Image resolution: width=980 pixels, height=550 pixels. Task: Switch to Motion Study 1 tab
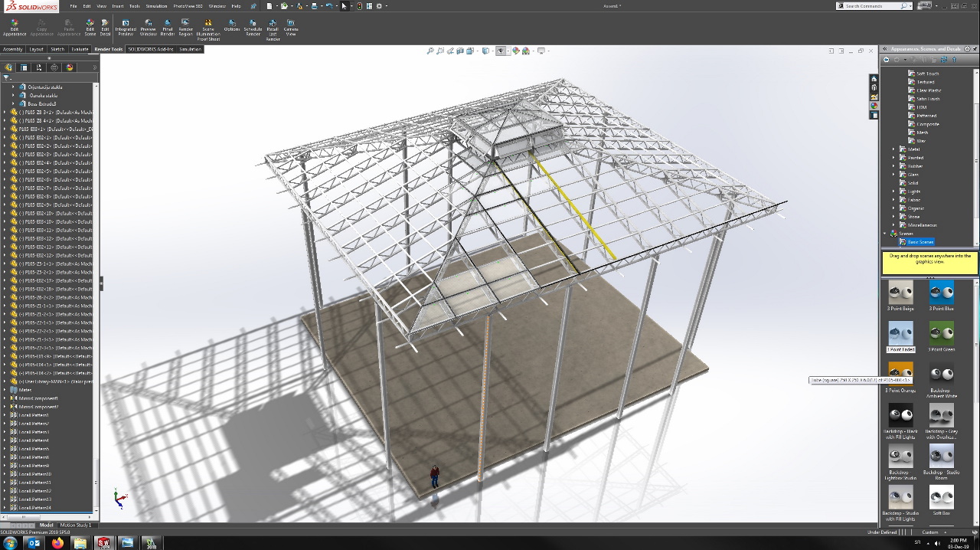[x=75, y=525]
